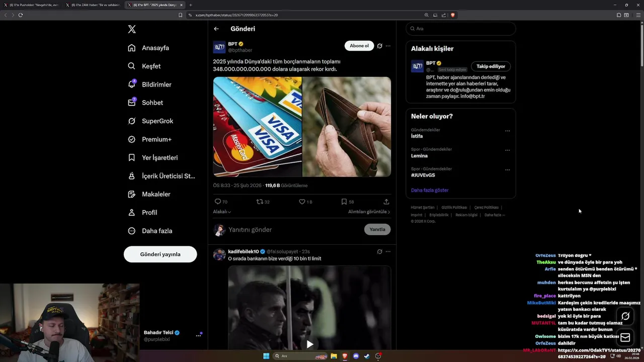
Task: Play the video in reply
Action: pos(310,344)
